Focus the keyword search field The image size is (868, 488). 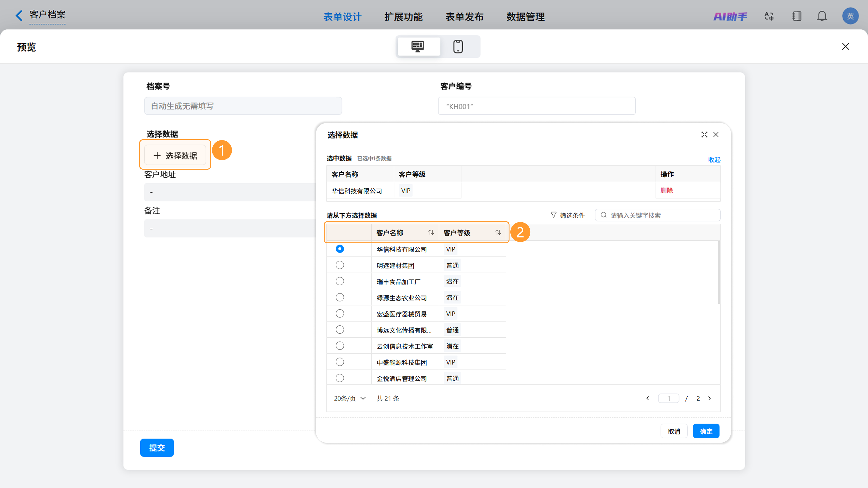tap(658, 215)
